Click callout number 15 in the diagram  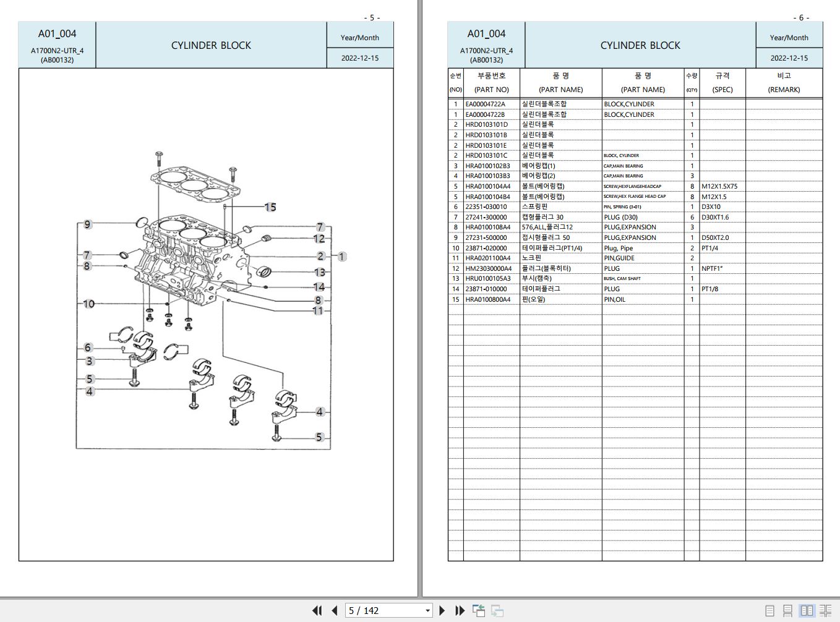click(x=270, y=207)
